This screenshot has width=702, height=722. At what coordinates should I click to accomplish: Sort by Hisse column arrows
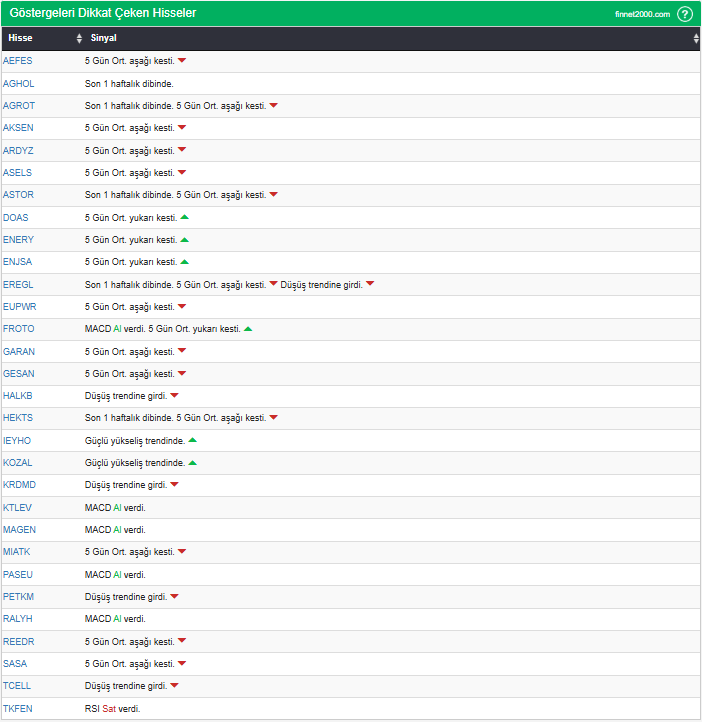[x=79, y=38]
